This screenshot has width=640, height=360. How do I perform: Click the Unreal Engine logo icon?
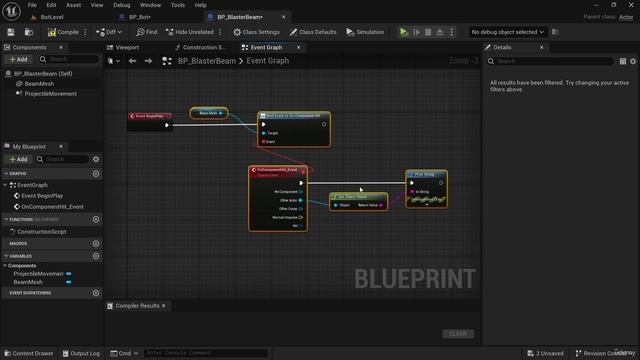(x=11, y=11)
